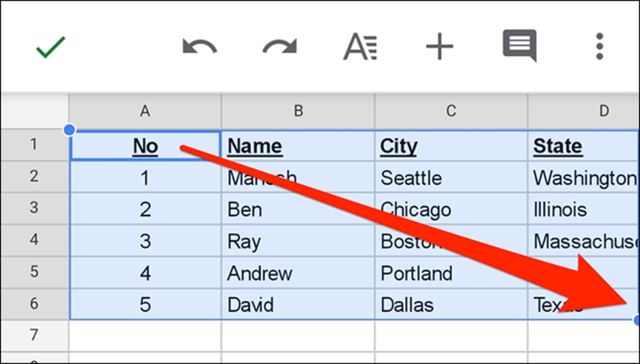Select column D header
The image size is (640, 364).
584,111
